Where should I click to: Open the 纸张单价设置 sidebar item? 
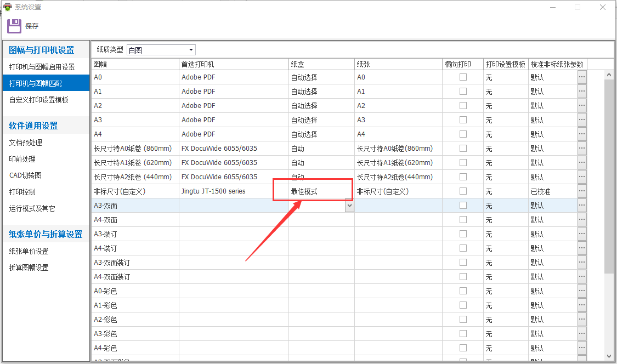point(29,251)
